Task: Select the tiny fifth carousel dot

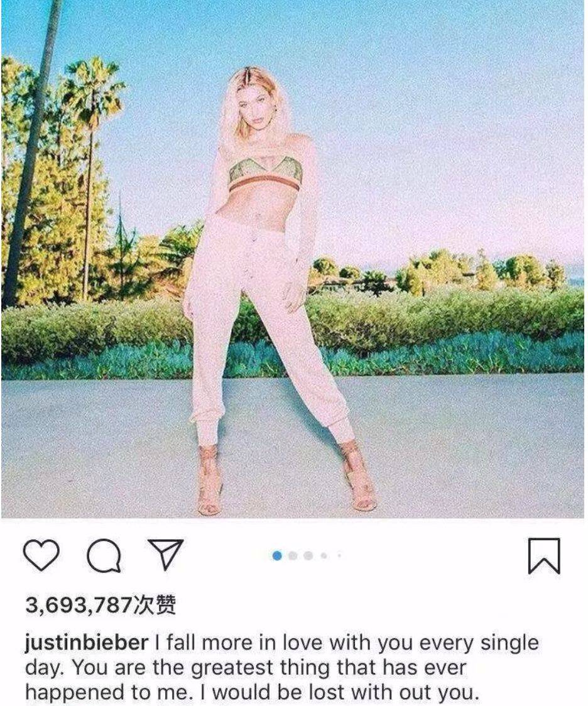Action: tap(339, 556)
